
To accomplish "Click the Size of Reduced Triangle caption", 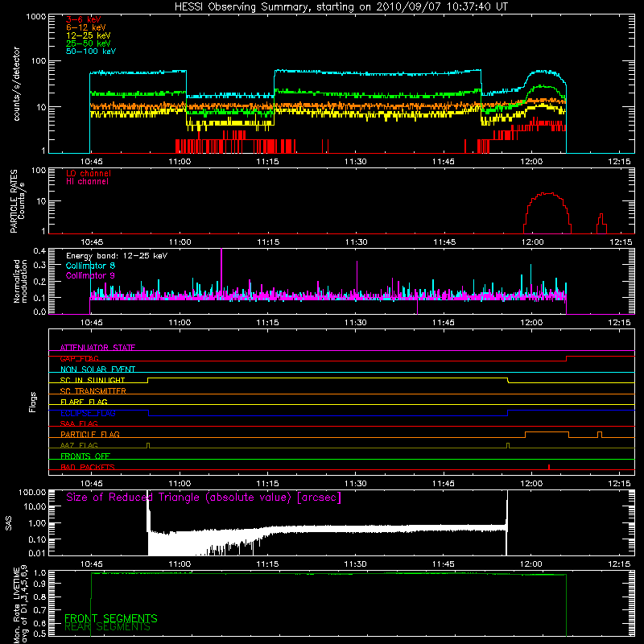I will [204, 497].
